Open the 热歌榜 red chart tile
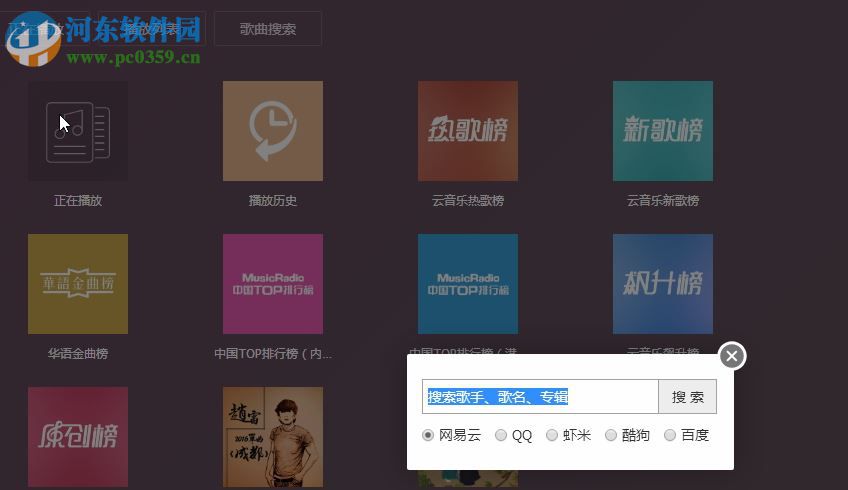The width and height of the screenshot is (848, 490). (x=468, y=131)
